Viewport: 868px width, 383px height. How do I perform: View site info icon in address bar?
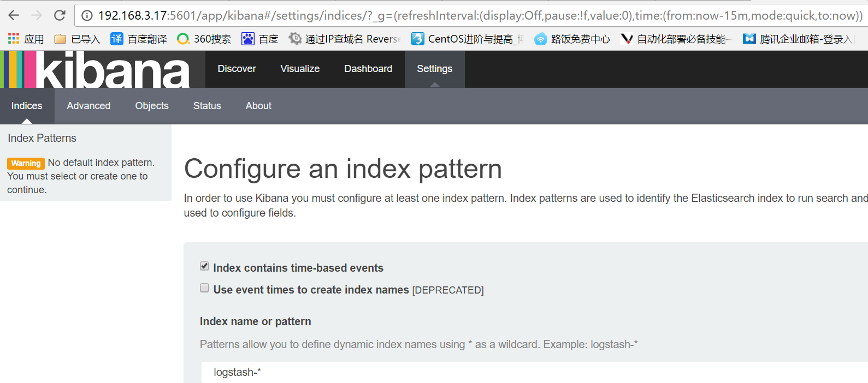click(x=87, y=16)
